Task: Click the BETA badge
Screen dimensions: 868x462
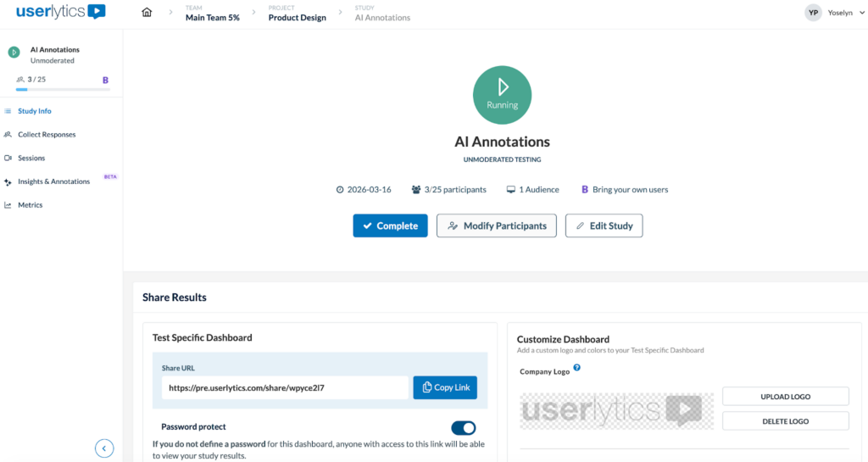Action: pos(111,177)
